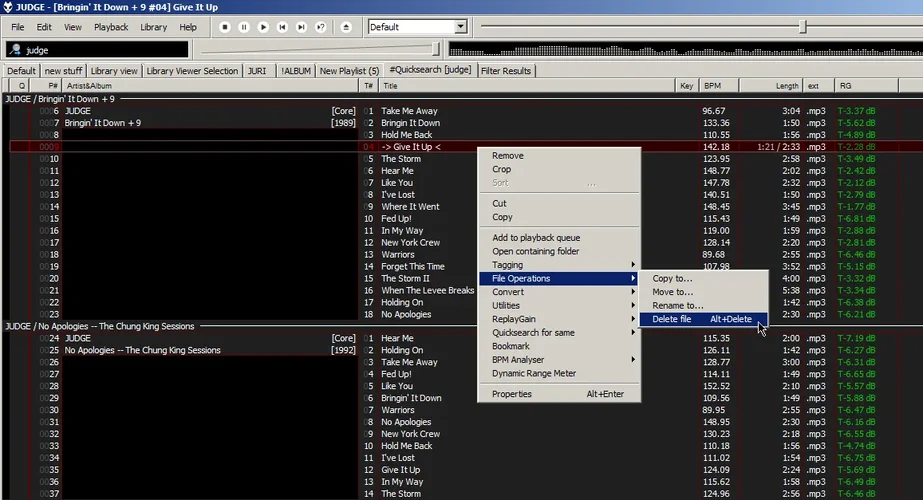Open the Filter Results tab
The width and height of the screenshot is (923, 500).
(506, 71)
